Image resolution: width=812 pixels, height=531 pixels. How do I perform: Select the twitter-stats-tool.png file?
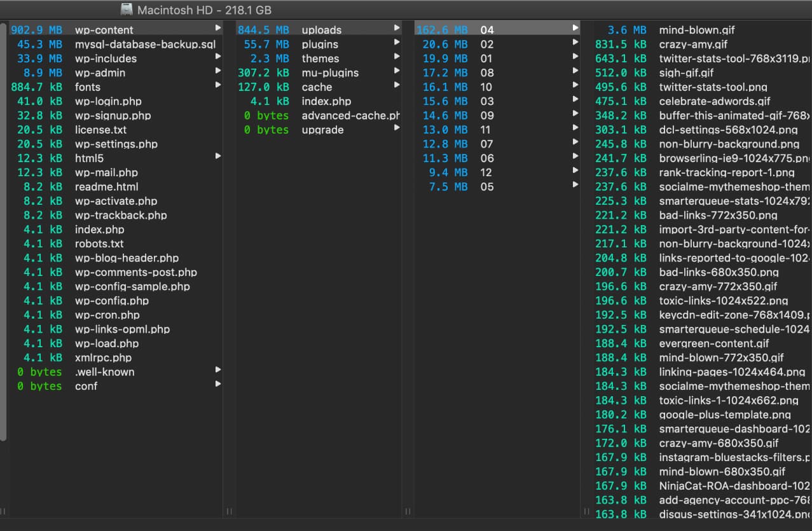coord(713,87)
